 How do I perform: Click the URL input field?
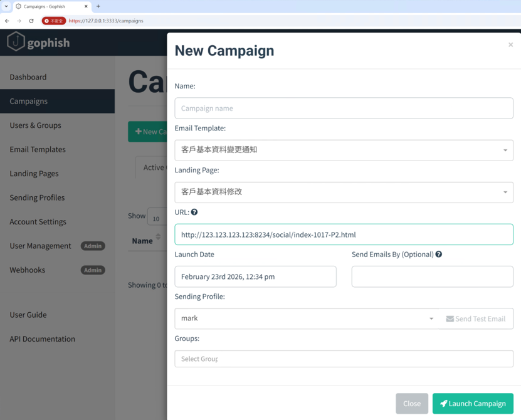pyautogui.click(x=344, y=234)
